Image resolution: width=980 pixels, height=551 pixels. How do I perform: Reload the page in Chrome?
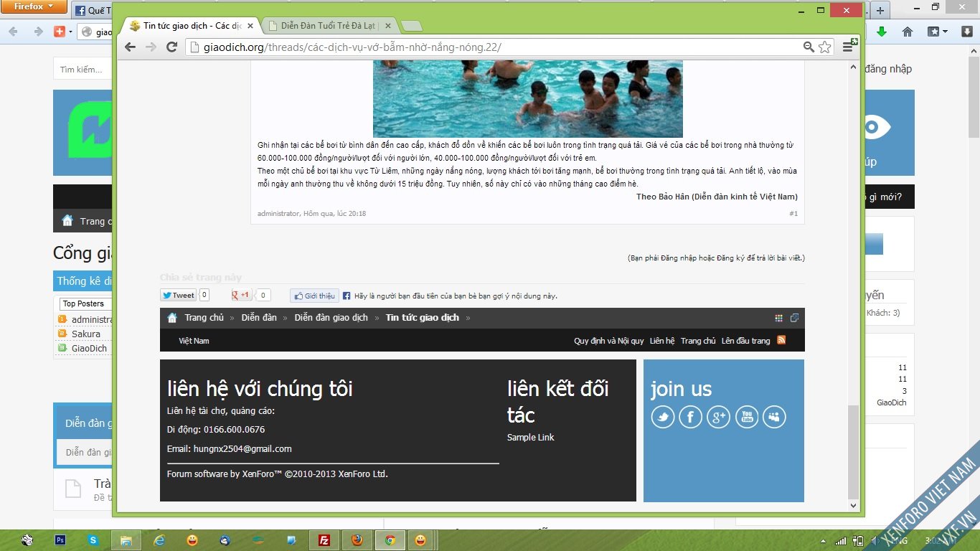pos(171,47)
